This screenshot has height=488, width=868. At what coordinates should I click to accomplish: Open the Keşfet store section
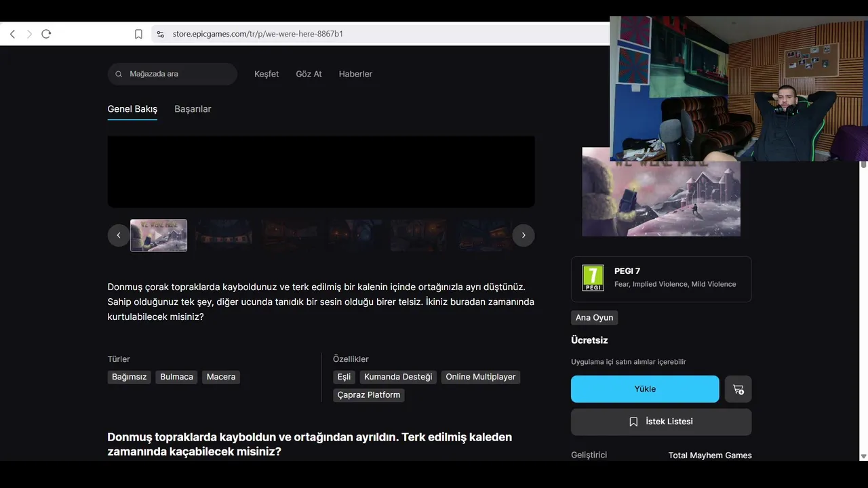coord(267,74)
